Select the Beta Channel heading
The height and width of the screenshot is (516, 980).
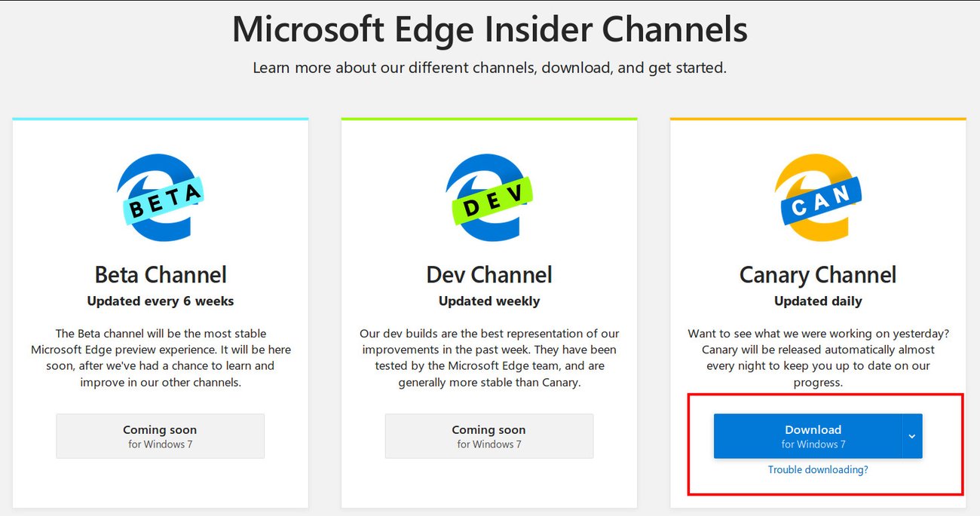(x=161, y=274)
